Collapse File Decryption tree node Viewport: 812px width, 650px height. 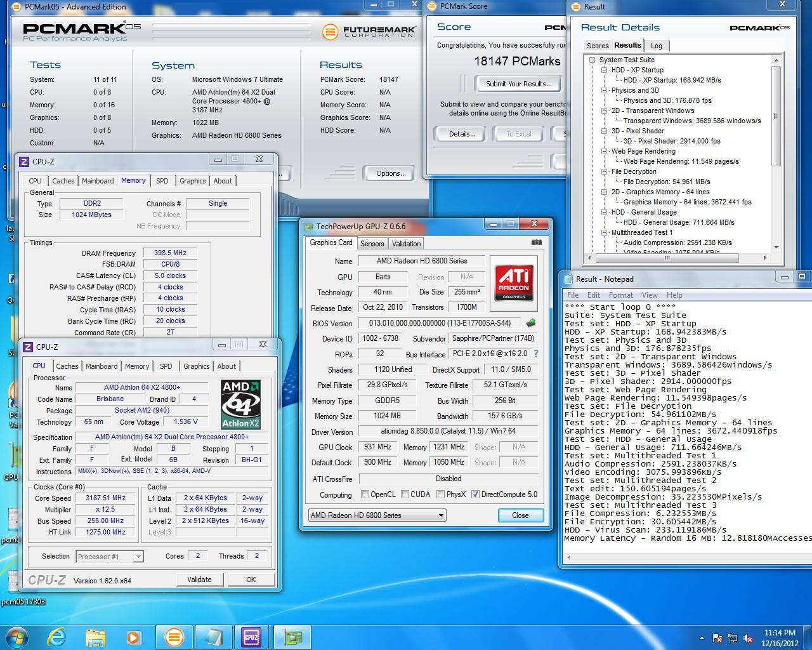tap(605, 171)
